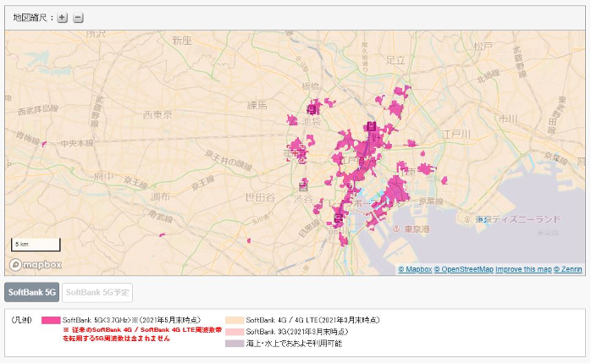The image size is (591, 364).
Task: Click the 海上・水上でおおよそ利用可能 legend text
Action: (x=294, y=344)
